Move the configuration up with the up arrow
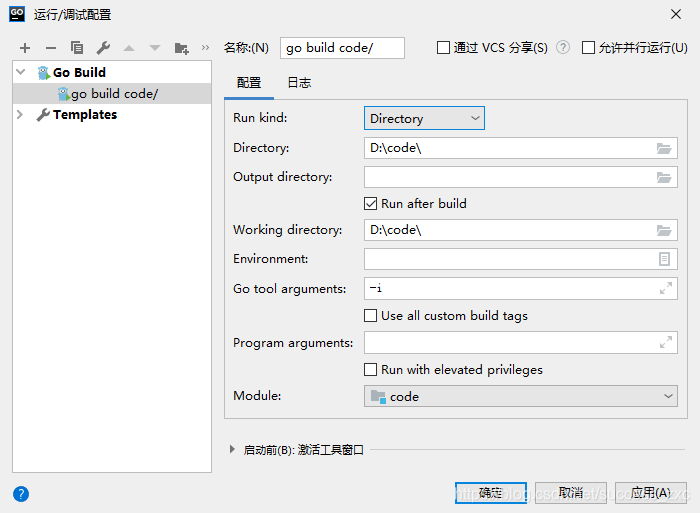 (x=129, y=48)
